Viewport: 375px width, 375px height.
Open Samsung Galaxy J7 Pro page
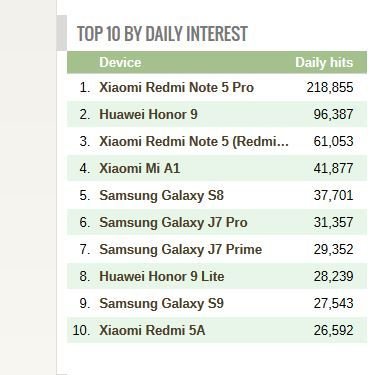click(173, 222)
